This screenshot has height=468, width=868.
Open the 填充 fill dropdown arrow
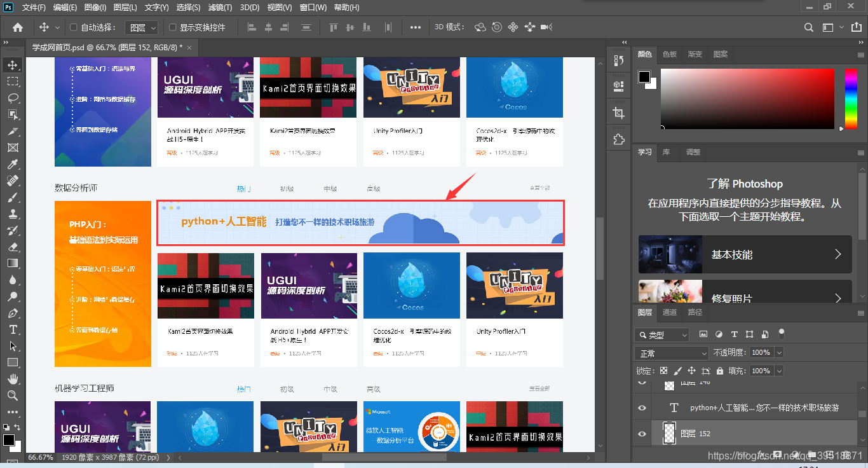pos(779,371)
